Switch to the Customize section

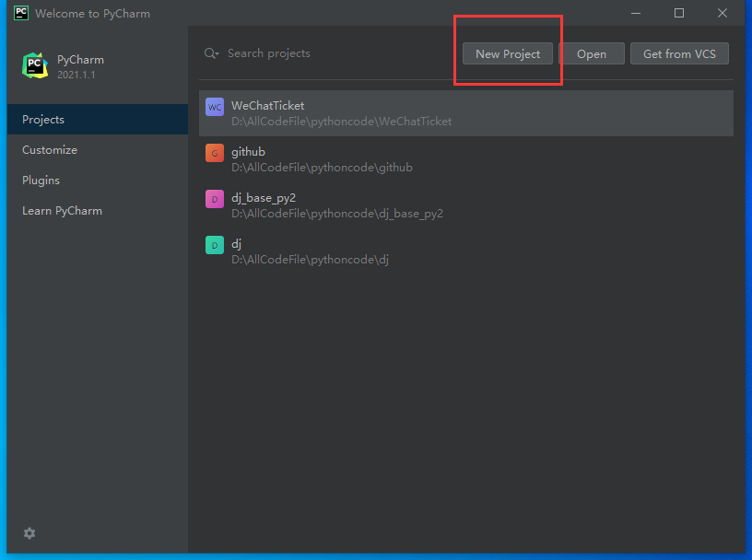50,150
